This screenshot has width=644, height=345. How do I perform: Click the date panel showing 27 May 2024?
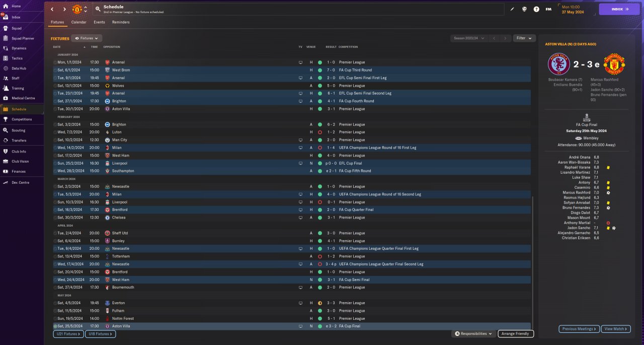tap(577, 9)
